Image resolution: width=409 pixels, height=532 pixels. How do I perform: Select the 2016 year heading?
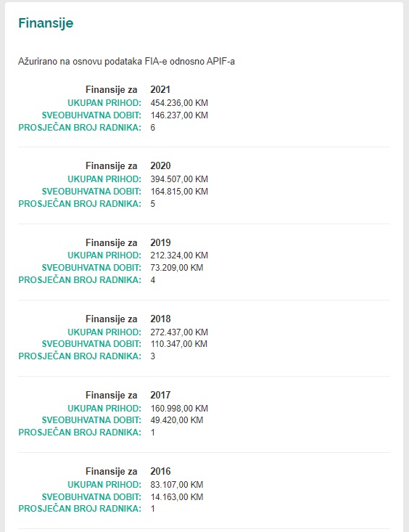[x=160, y=471]
